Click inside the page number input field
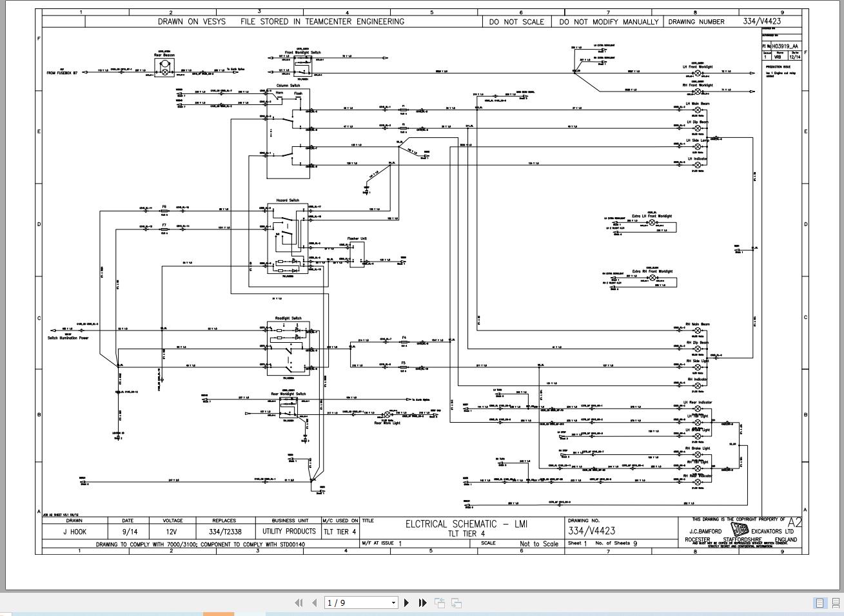The height and width of the screenshot is (616, 844). click(x=351, y=602)
